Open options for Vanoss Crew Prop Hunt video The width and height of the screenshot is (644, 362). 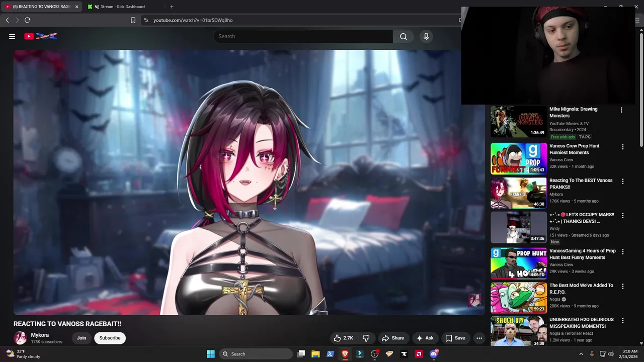click(623, 147)
